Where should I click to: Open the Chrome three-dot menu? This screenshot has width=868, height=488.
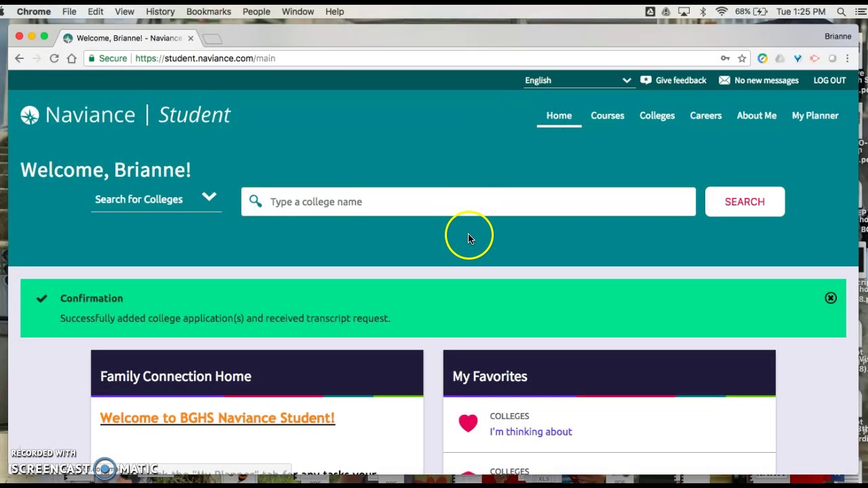tap(847, 58)
